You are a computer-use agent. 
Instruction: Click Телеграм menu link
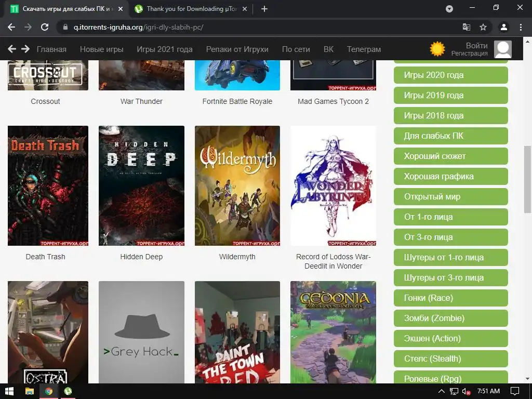(x=364, y=49)
